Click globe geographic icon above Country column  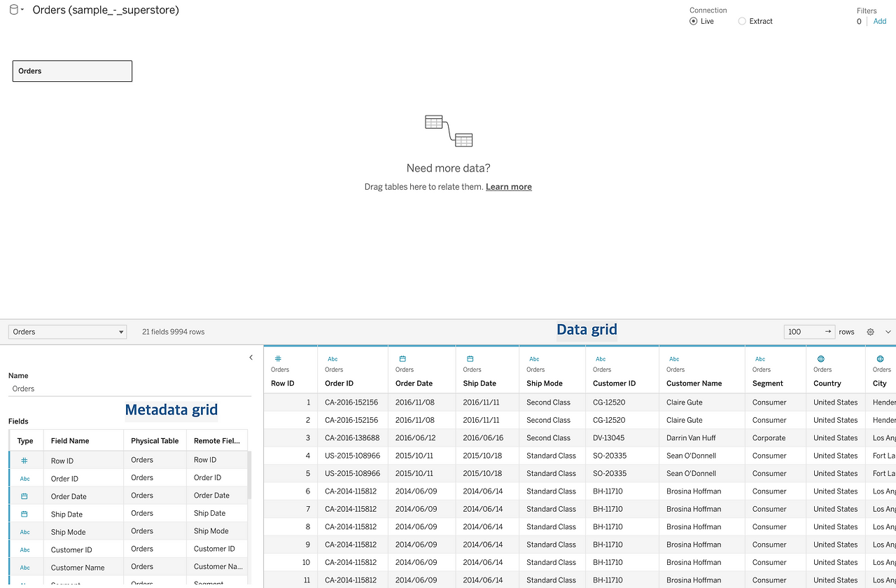pyautogui.click(x=821, y=358)
